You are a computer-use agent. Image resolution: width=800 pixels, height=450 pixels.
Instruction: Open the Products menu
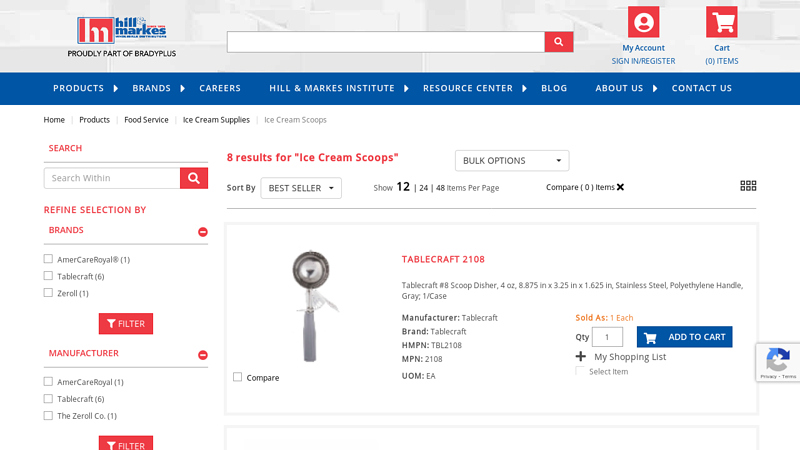(x=78, y=88)
